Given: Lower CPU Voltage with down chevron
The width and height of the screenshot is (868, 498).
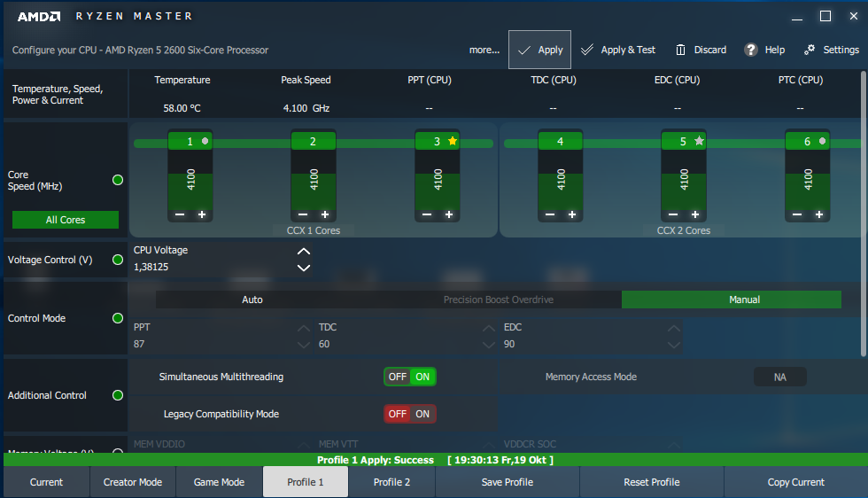Looking at the screenshot, I should click(x=303, y=268).
